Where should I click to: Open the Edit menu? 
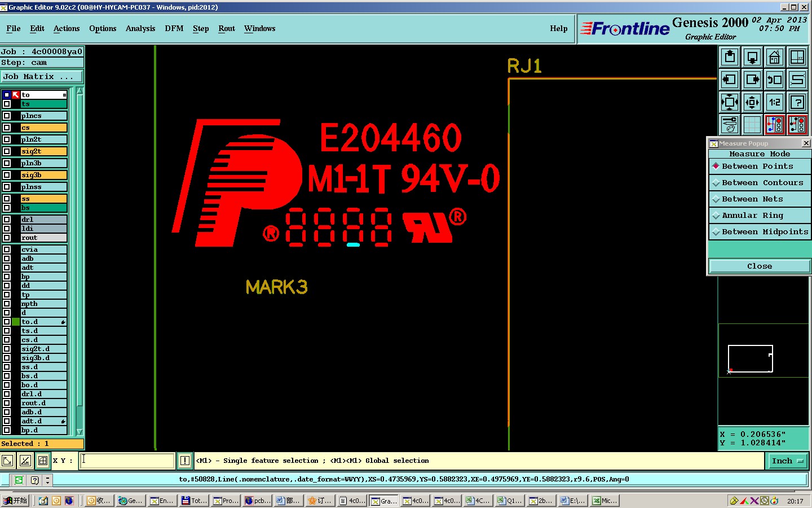pos(37,29)
